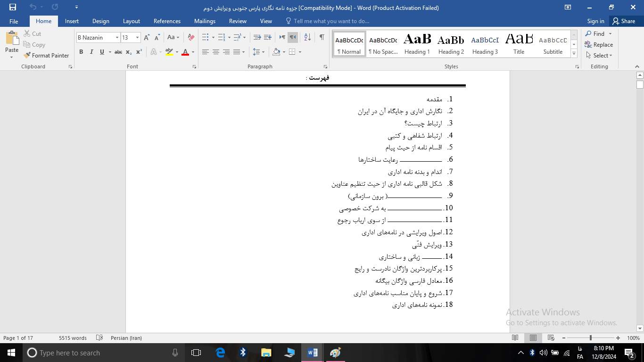Toggle Print Layout view

pyautogui.click(x=533, y=338)
